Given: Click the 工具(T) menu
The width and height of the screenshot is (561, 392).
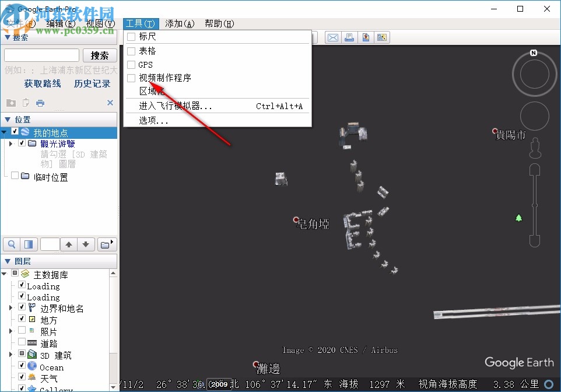Looking at the screenshot, I should pyautogui.click(x=141, y=24).
